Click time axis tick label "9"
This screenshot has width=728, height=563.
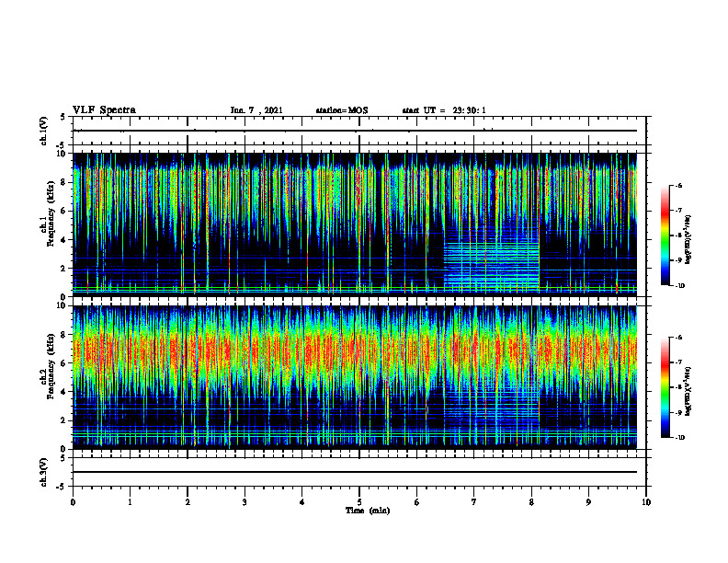[588, 502]
